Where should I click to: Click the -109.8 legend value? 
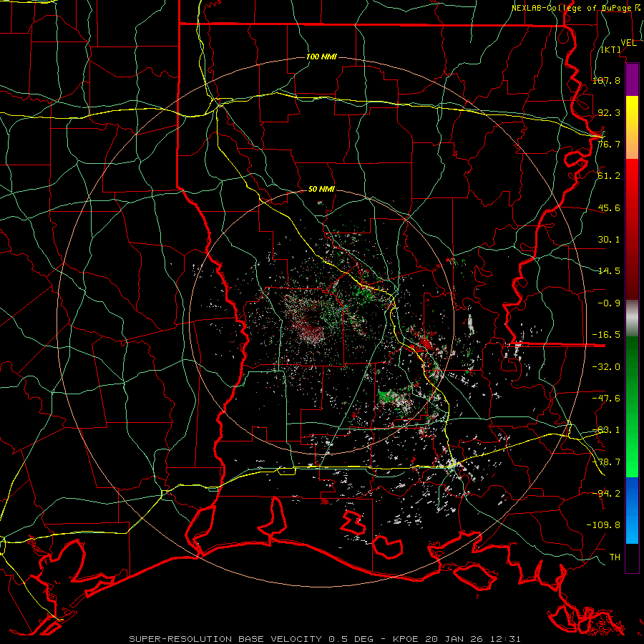pos(603,525)
